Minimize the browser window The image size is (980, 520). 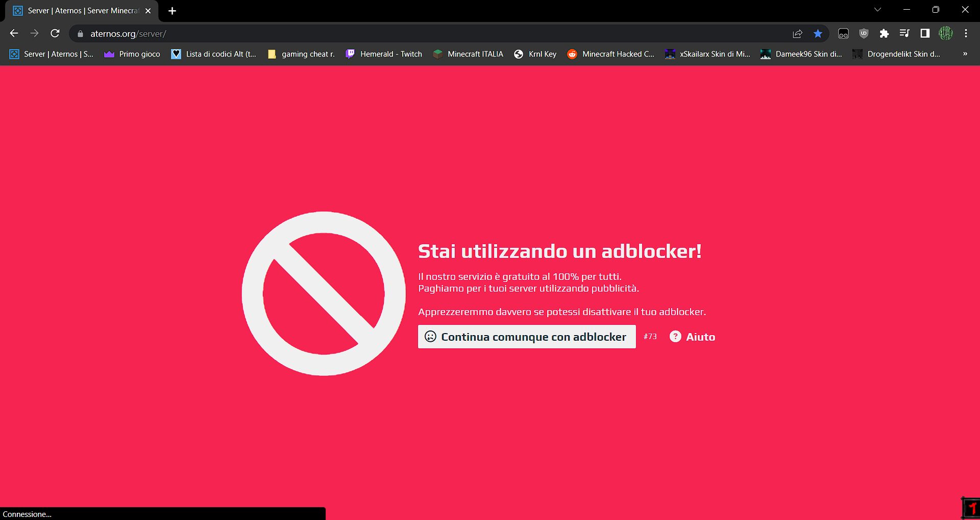pos(906,10)
